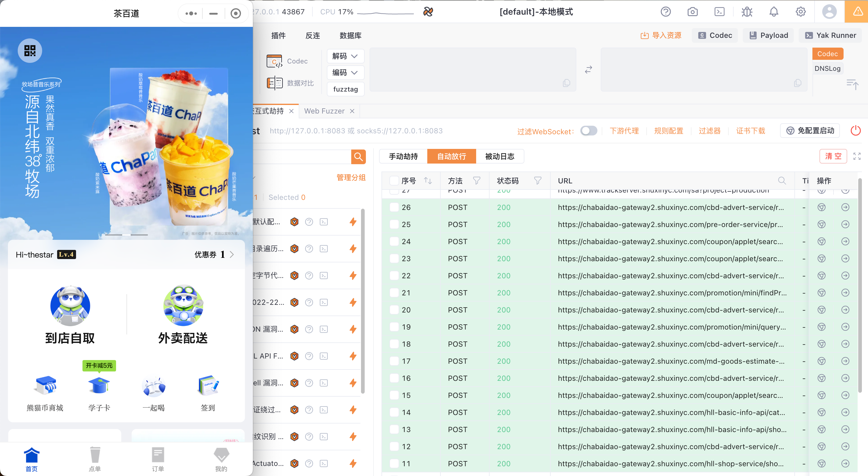The width and height of the screenshot is (868, 476).
Task: Check the checkbox for row 11
Action: click(x=394, y=463)
